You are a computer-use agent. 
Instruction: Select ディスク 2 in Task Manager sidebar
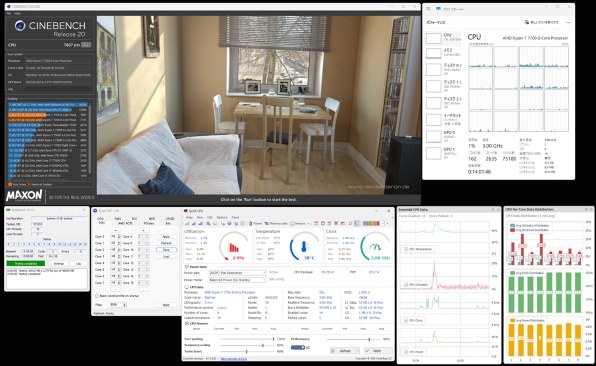click(443, 103)
